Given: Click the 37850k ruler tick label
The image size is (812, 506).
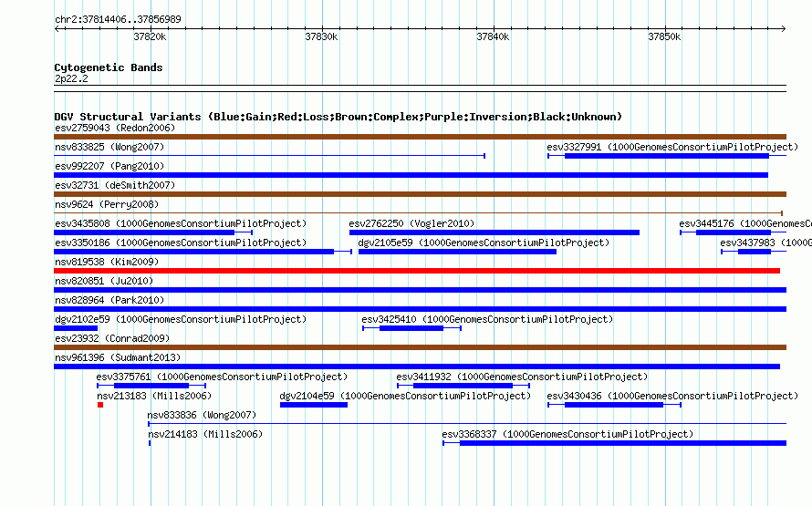Looking at the screenshot, I should 664,36.
